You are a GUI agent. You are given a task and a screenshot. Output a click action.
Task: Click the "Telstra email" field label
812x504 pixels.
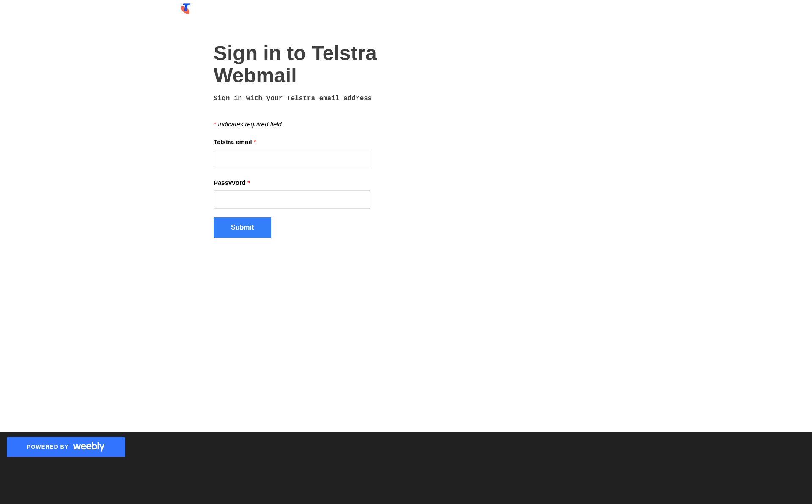point(232,142)
